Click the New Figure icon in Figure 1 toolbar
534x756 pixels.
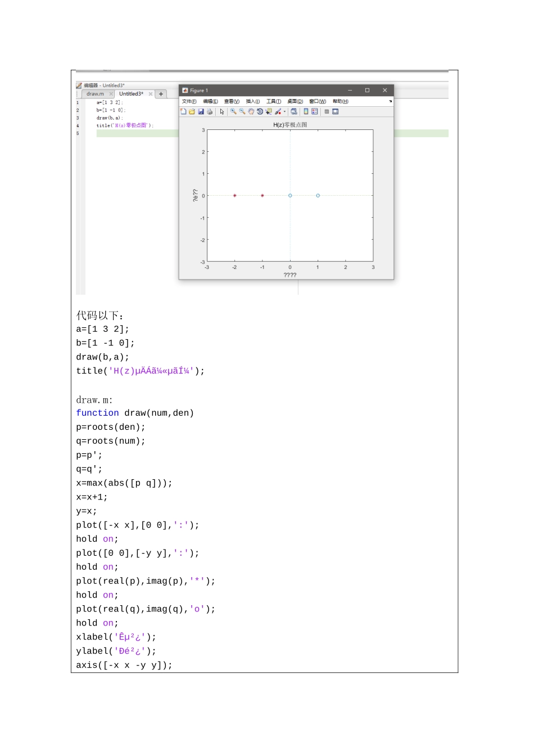[x=183, y=111]
